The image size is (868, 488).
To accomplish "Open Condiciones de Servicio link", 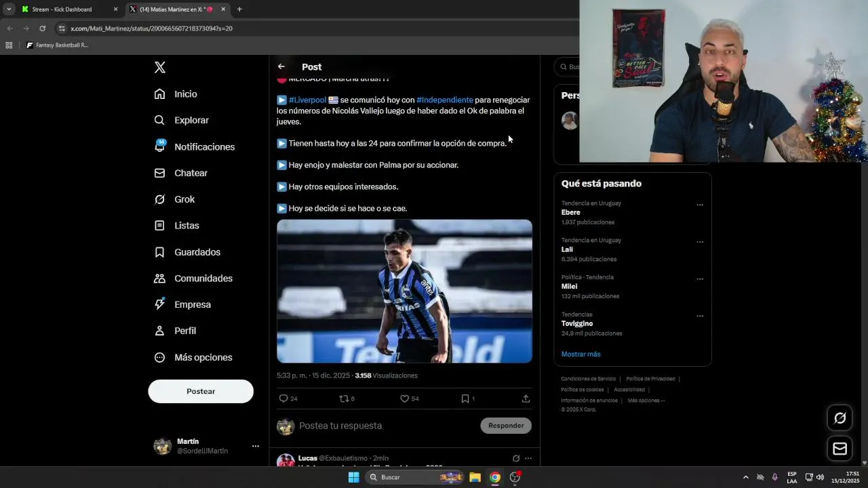I will [x=588, y=379].
